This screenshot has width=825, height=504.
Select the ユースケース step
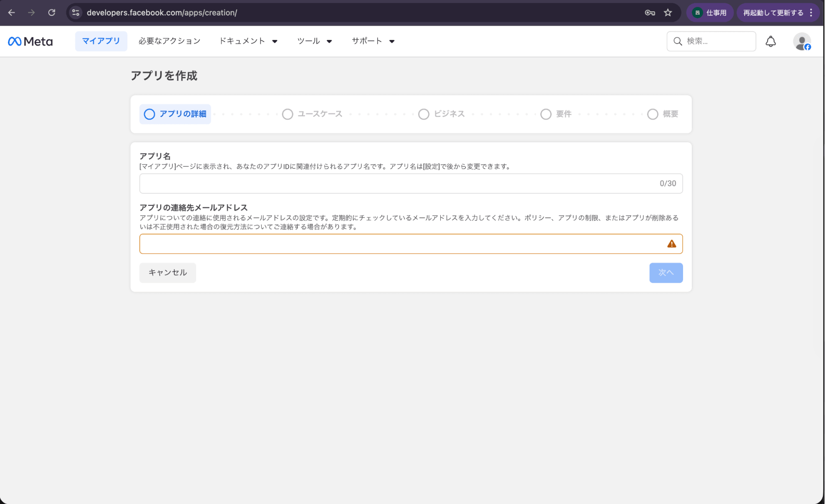tap(312, 114)
